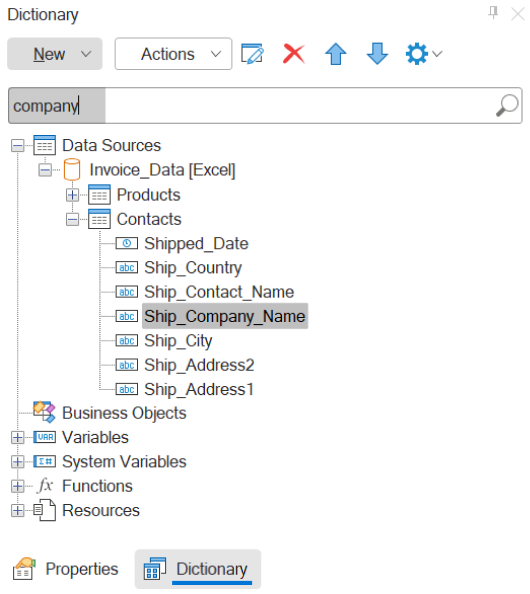Open the Actions dropdown menu
The height and width of the screenshot is (594, 530).
[x=174, y=54]
